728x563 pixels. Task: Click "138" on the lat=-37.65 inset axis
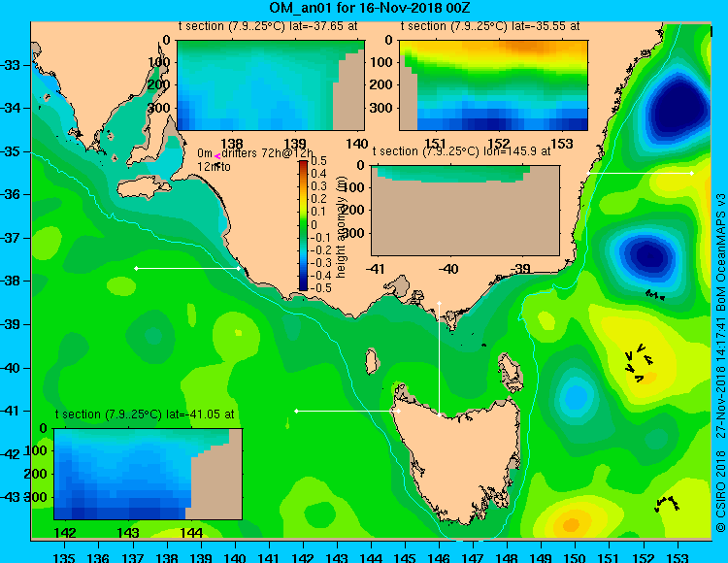tap(232, 144)
